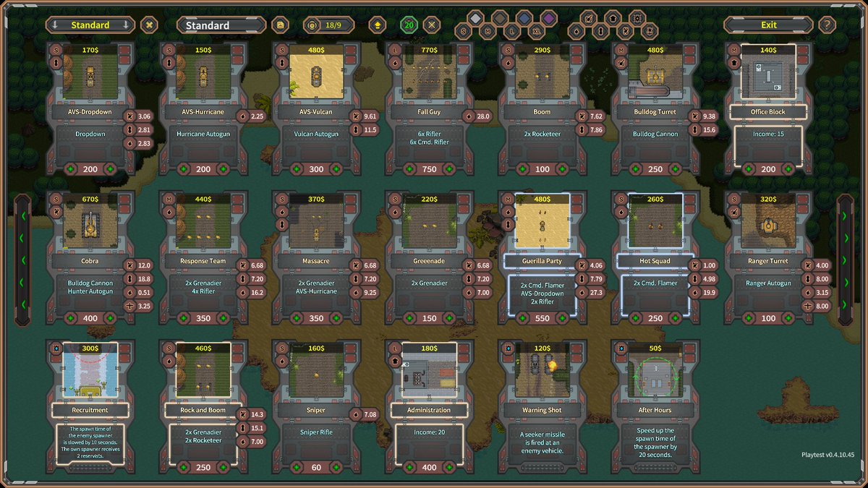
Task: Clear filters with the crossed X icon
Action: [432, 25]
